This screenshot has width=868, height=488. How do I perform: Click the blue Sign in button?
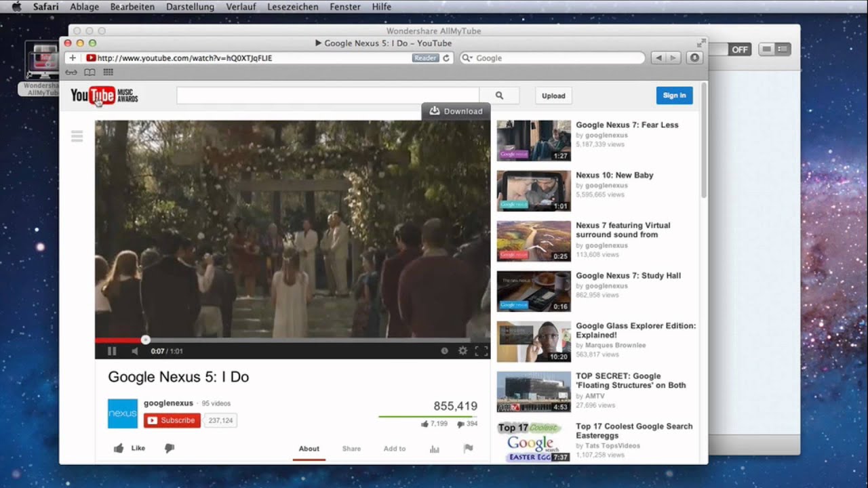click(674, 96)
